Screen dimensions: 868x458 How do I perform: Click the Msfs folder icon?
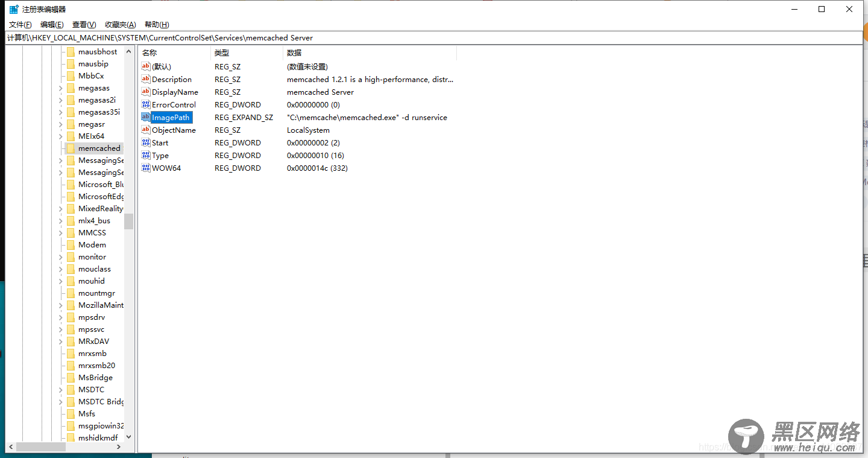(71, 414)
